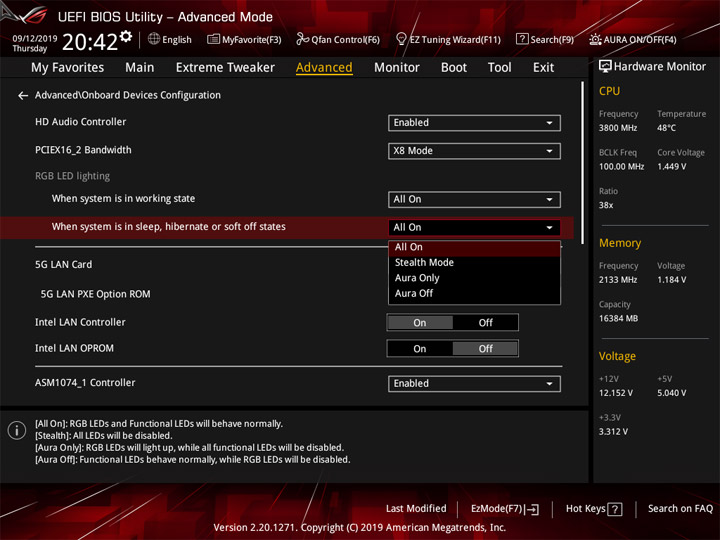This screenshot has width=720, height=540.
Task: Open PCIEX16_2 Bandwidth X8 Mode dropdown
Action: (474, 151)
